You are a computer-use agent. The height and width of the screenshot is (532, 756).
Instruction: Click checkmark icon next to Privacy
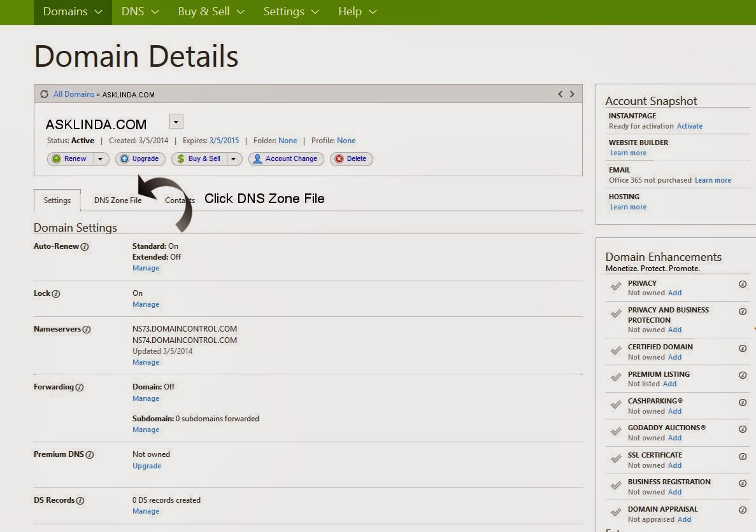point(616,286)
